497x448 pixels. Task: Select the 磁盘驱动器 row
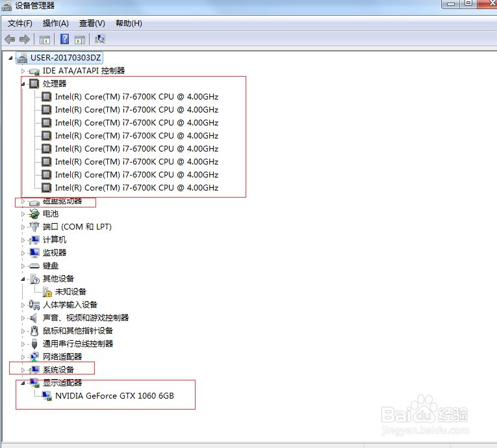tap(62, 201)
